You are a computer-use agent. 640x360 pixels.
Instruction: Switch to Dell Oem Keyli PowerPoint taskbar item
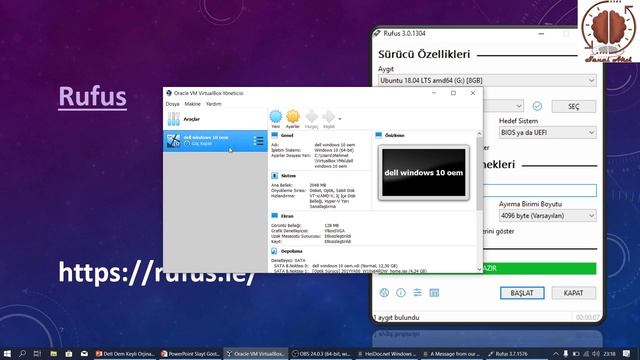[x=125, y=354]
